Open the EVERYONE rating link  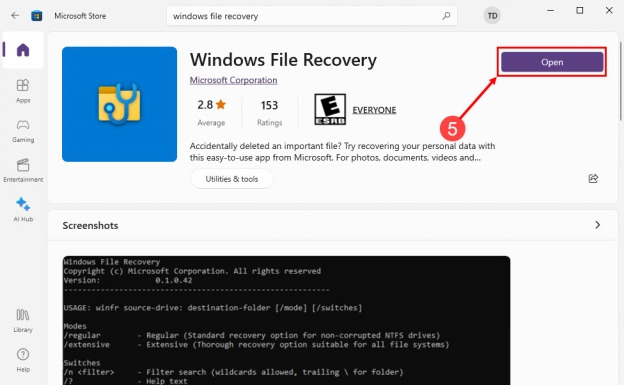click(x=374, y=110)
